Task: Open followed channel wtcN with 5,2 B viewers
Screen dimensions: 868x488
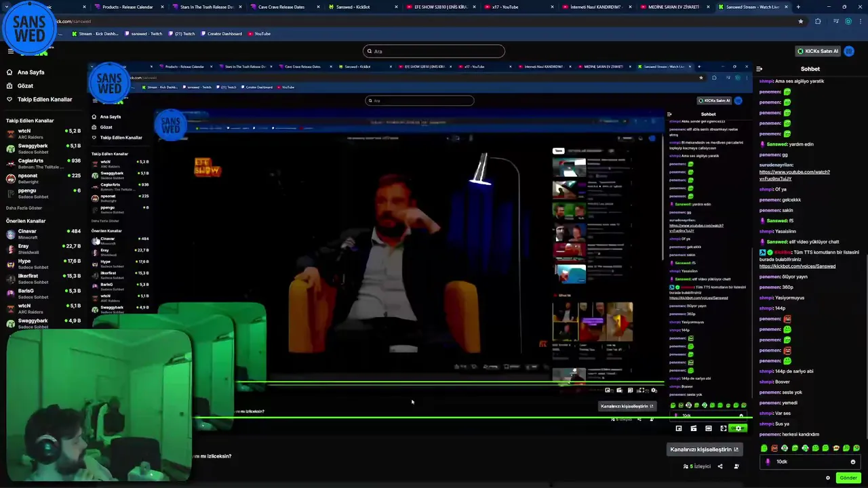Action: (x=43, y=134)
